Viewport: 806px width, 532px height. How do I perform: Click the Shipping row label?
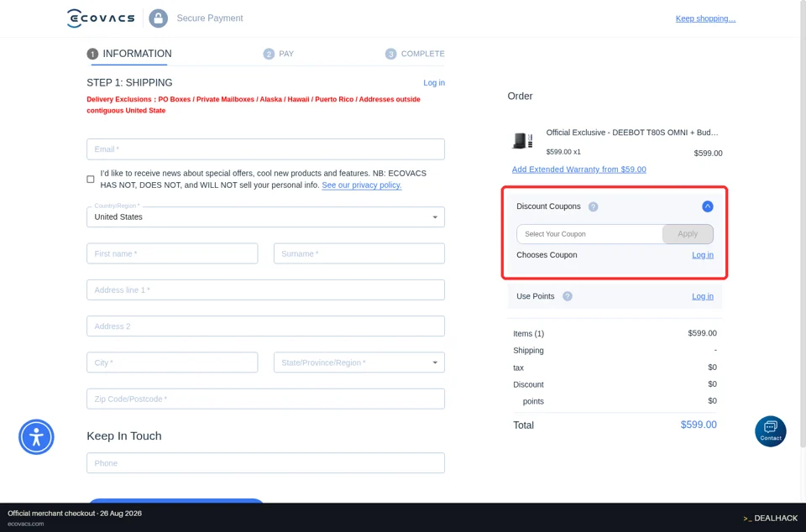pos(528,350)
